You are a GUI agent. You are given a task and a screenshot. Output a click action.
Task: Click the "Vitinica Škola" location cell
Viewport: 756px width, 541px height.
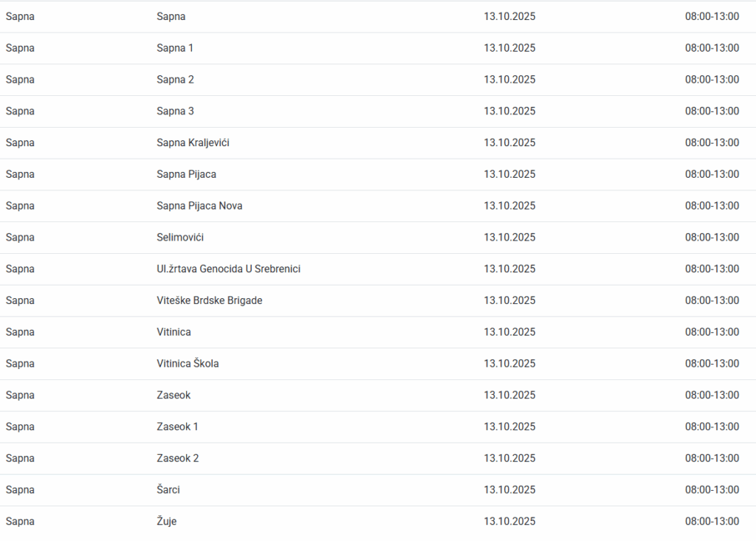click(188, 363)
